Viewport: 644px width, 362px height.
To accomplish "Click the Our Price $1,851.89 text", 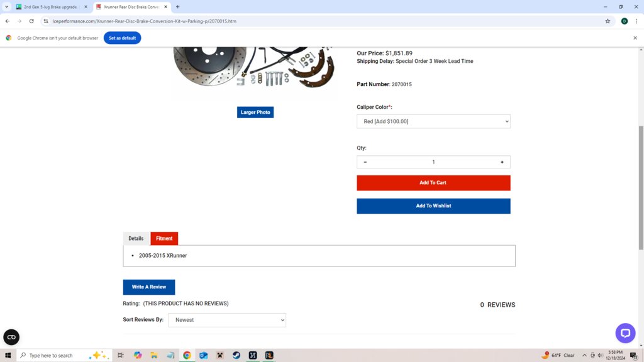I will point(384,53).
